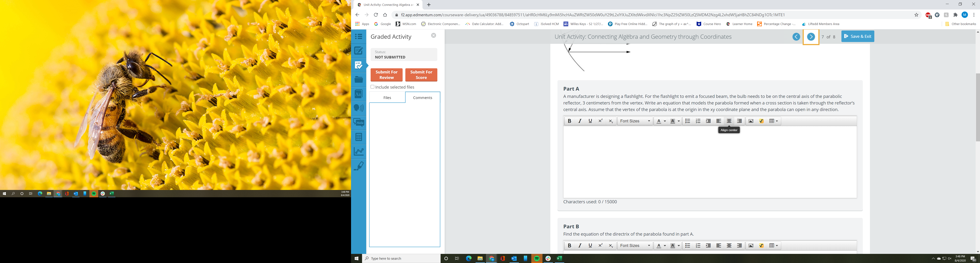Apply bold in Part A toolbar
Image resolution: width=980 pixels, height=263 pixels.
coord(570,121)
